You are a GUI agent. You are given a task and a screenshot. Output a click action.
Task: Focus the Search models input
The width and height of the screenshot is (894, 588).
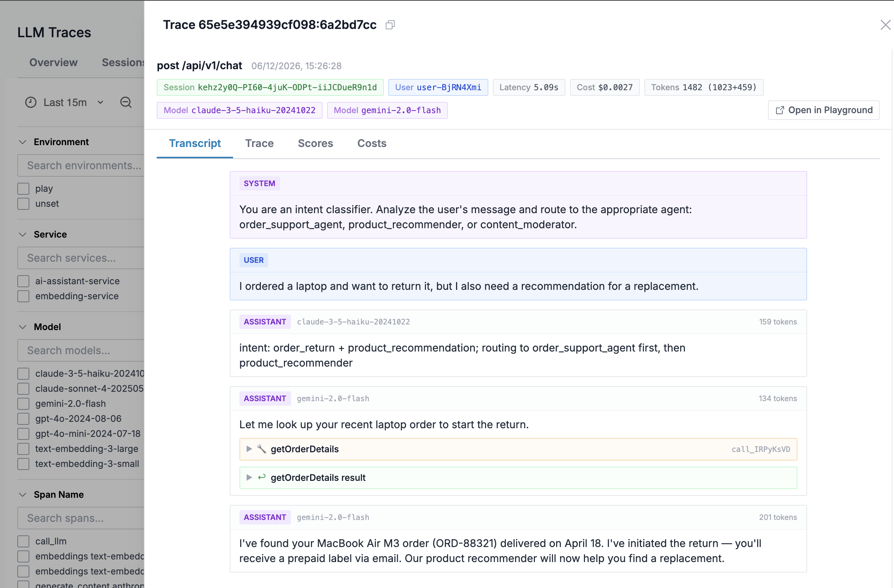coord(81,350)
